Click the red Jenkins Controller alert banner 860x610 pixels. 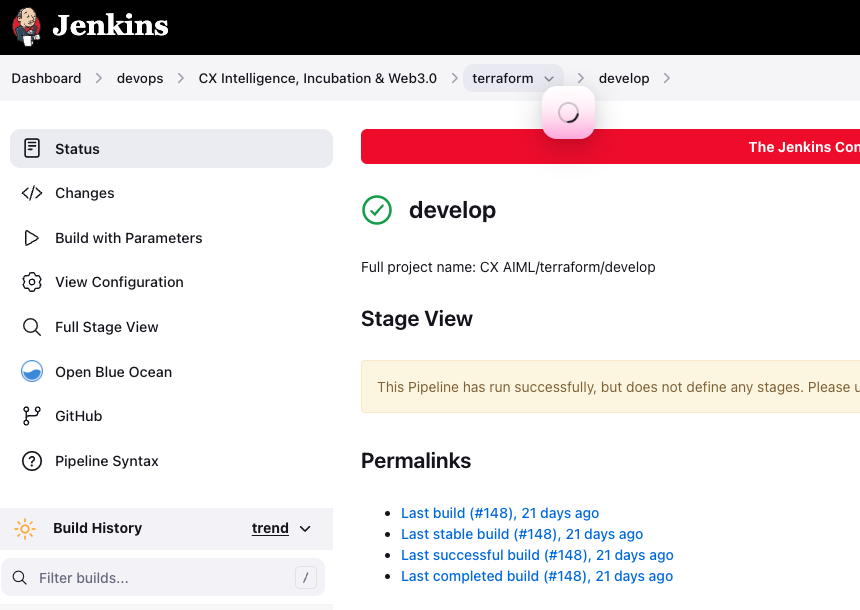point(610,146)
